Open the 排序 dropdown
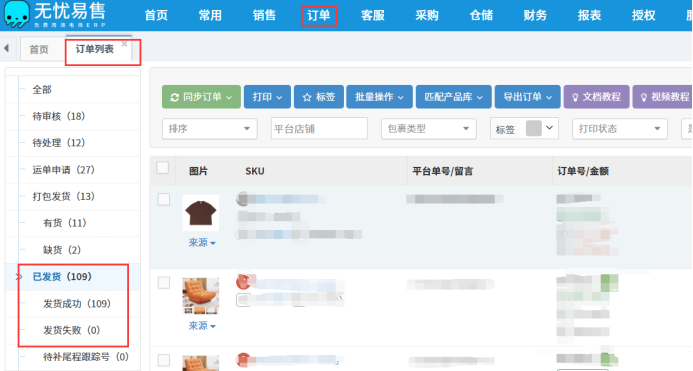 coord(209,129)
